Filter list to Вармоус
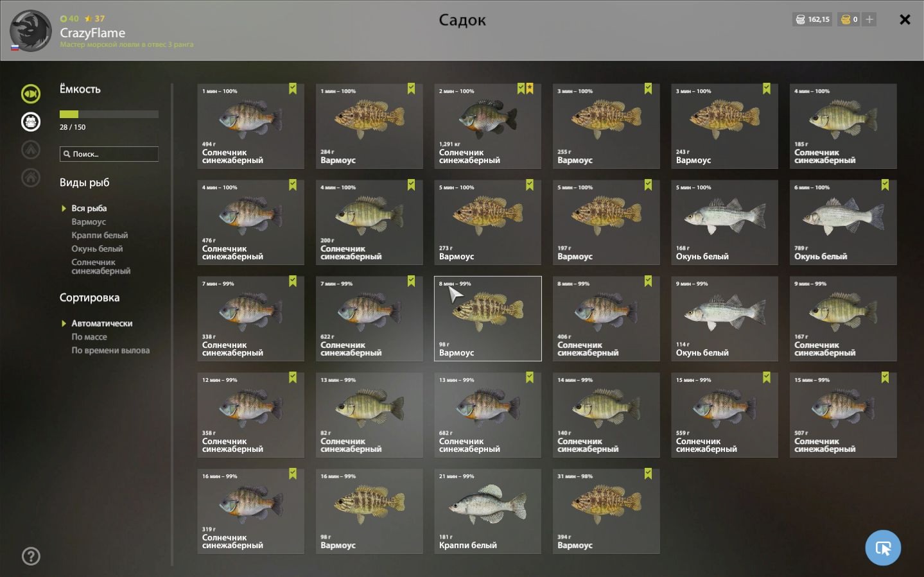 tap(89, 221)
